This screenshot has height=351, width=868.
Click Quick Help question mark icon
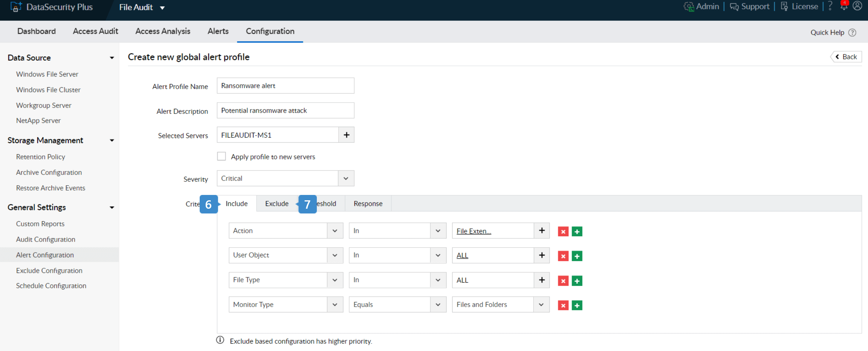pyautogui.click(x=852, y=32)
